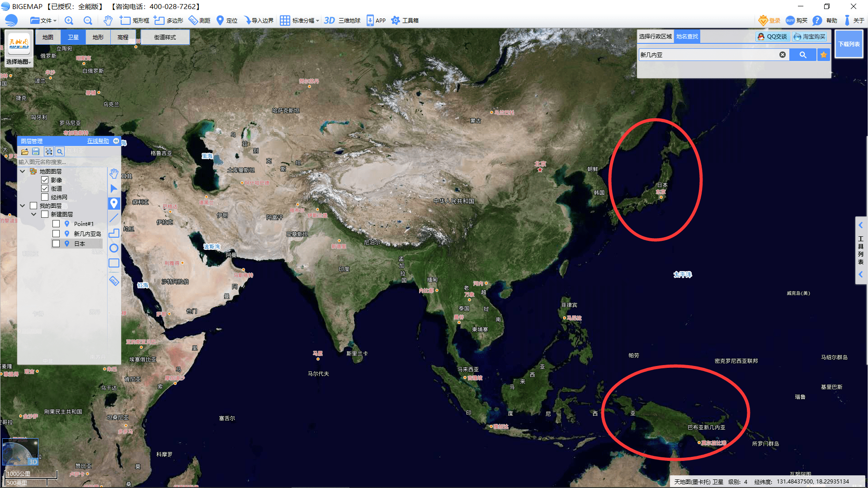Click the 3D globe thumbnail
The height and width of the screenshot is (488, 868).
pyautogui.click(x=20, y=452)
